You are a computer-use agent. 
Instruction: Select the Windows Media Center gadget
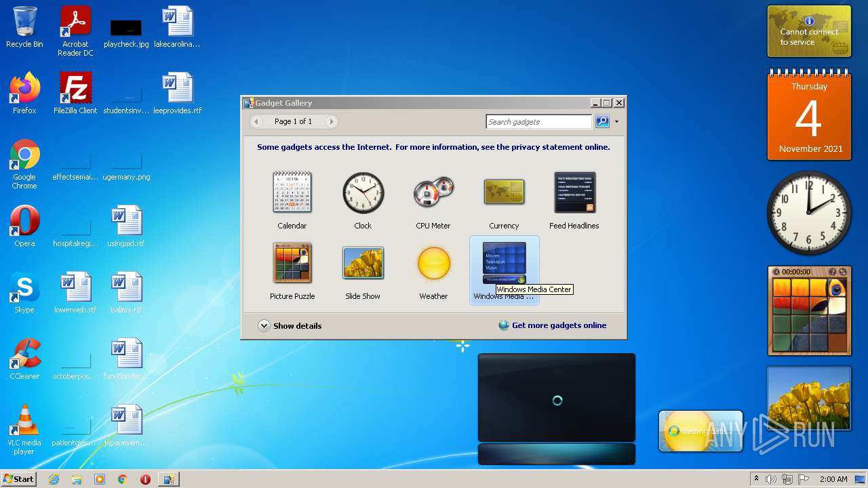tap(504, 270)
